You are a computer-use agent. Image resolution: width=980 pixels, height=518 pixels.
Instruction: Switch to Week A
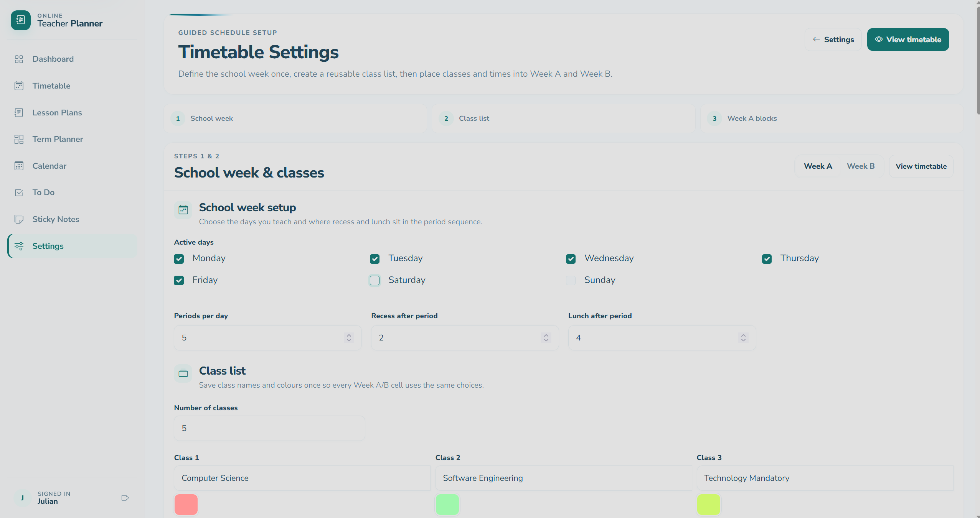pyautogui.click(x=818, y=166)
